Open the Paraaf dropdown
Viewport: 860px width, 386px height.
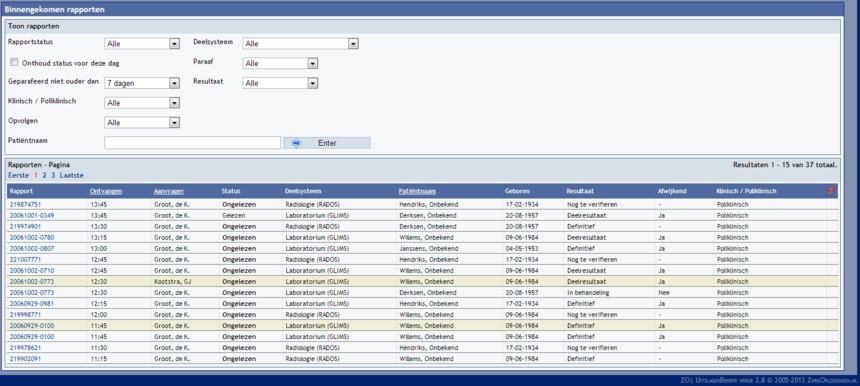tap(280, 64)
